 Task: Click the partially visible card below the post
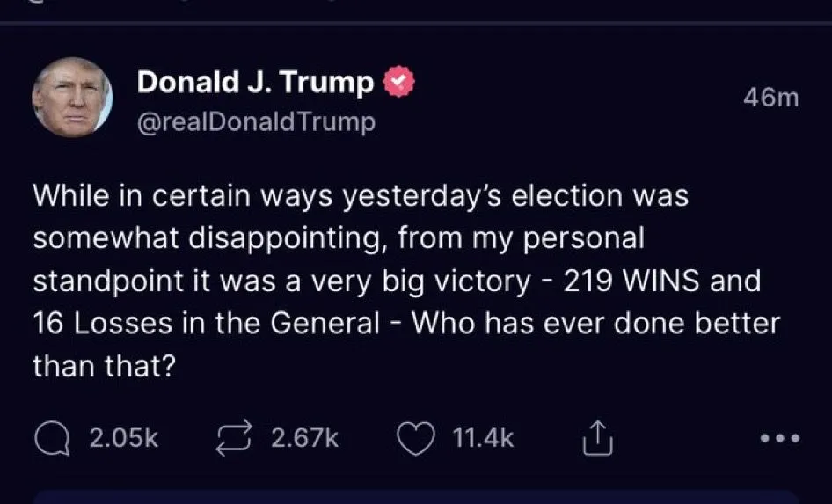[416, 496]
